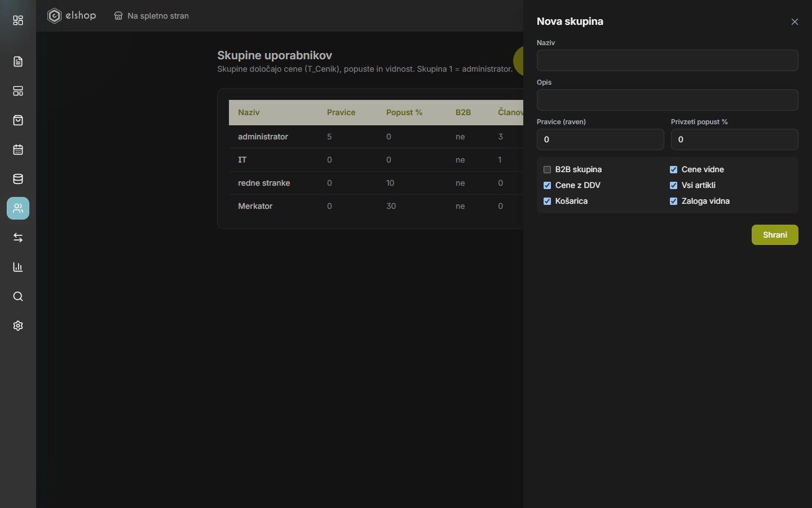Open the settings gear icon in the sidebar

18,326
